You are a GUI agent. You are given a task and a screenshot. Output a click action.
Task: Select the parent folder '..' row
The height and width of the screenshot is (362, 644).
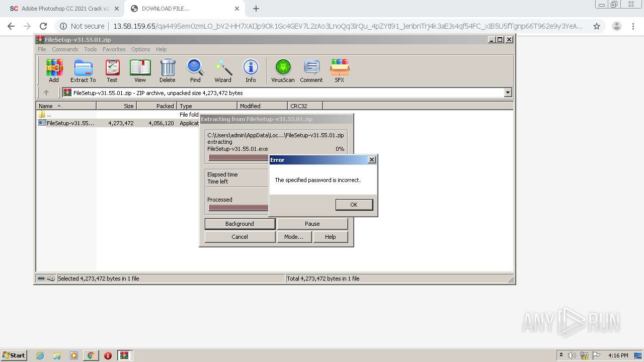(x=118, y=115)
